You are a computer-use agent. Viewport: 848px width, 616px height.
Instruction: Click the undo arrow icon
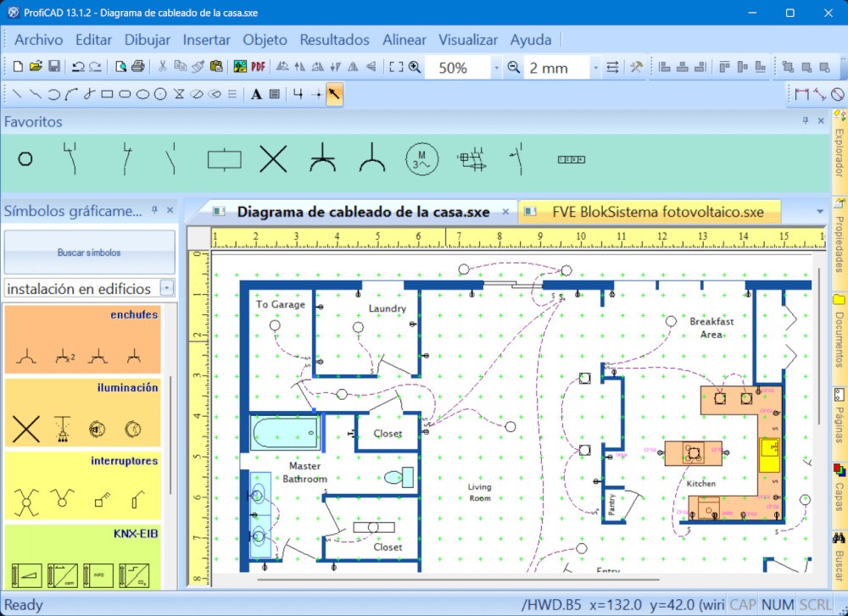pos(78,67)
